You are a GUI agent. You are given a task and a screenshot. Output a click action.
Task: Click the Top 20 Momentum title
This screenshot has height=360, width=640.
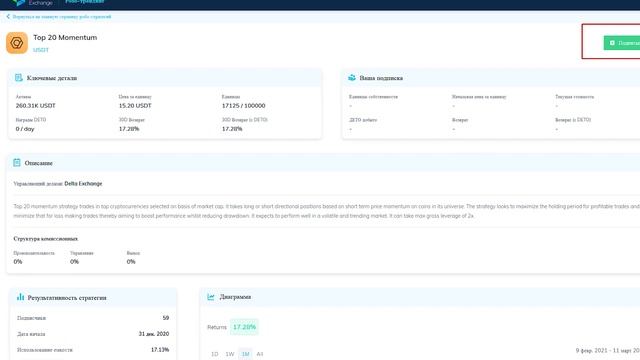click(65, 38)
